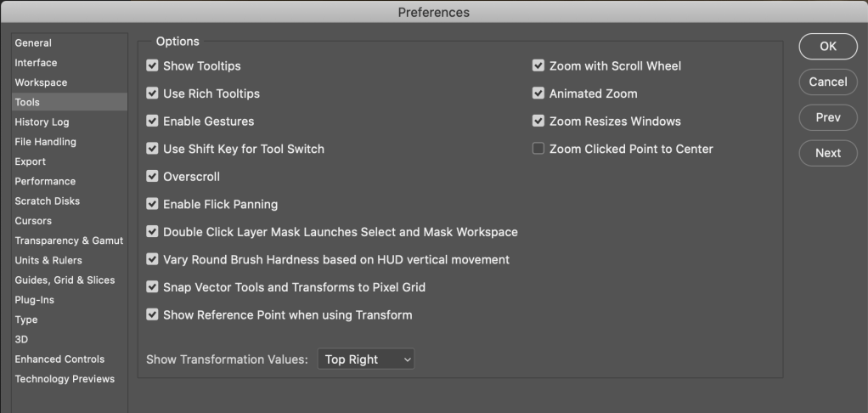Screen dimensions: 868x413
Task: Toggle Enable Gestures checkbox
Action: 153,122
